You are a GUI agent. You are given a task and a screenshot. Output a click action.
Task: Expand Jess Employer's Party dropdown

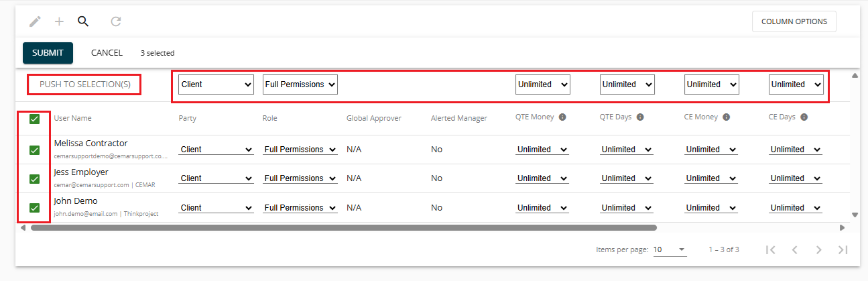[x=216, y=179]
